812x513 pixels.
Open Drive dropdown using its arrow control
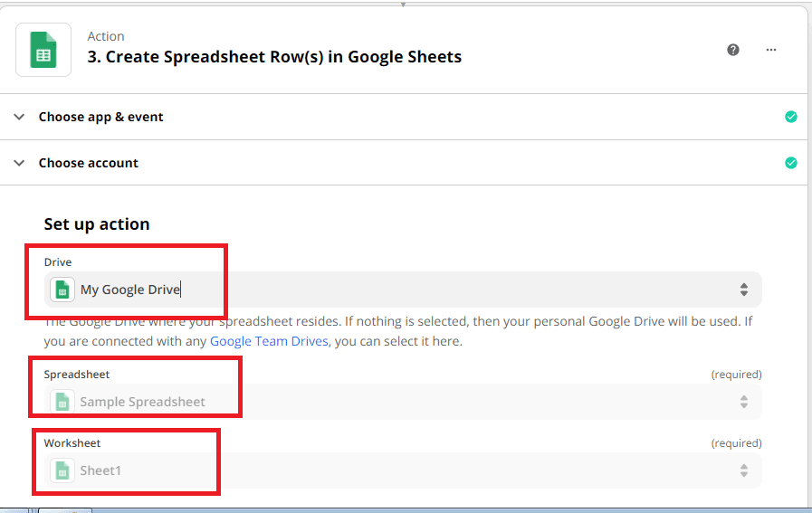[x=743, y=290]
